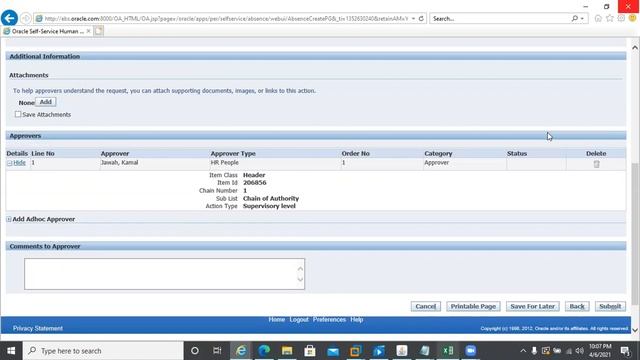Open the browser tools gear icon
This screenshot has height=360, width=640.
621,18
